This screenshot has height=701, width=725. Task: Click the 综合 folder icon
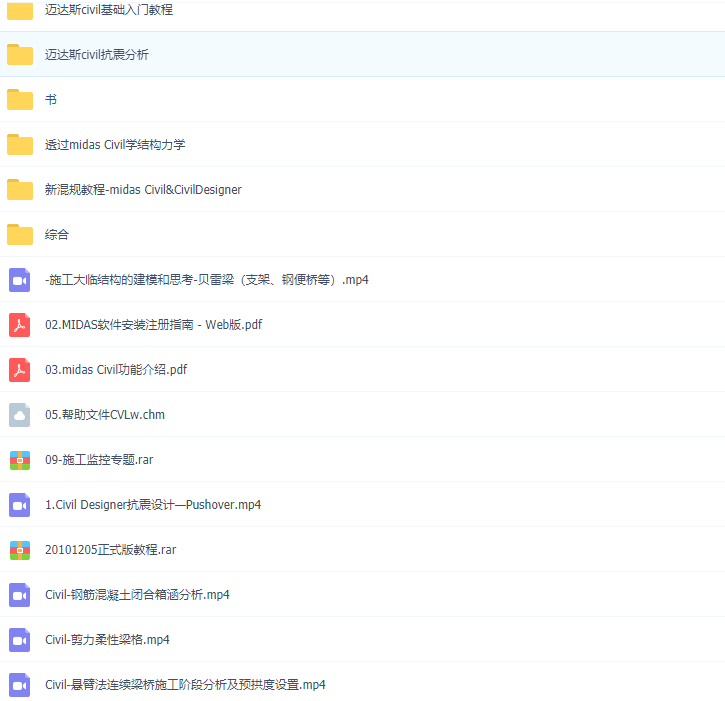click(x=20, y=234)
